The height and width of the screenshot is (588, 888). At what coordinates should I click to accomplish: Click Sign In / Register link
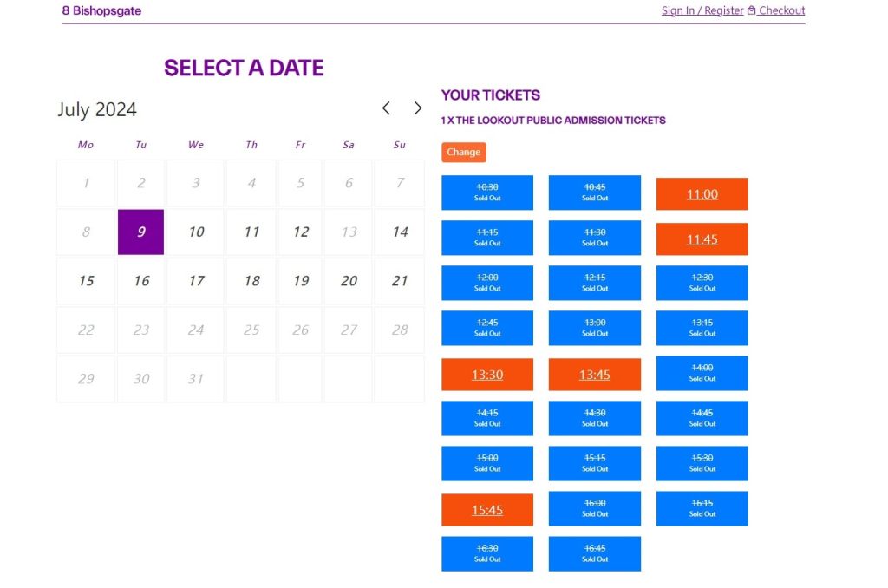[702, 10]
